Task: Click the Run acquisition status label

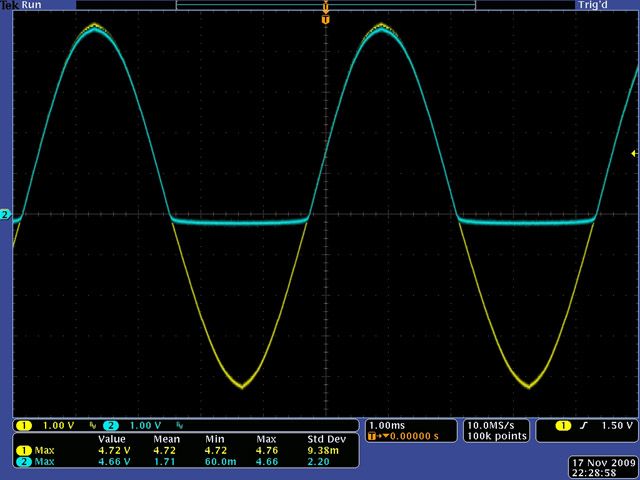Action: point(29,5)
